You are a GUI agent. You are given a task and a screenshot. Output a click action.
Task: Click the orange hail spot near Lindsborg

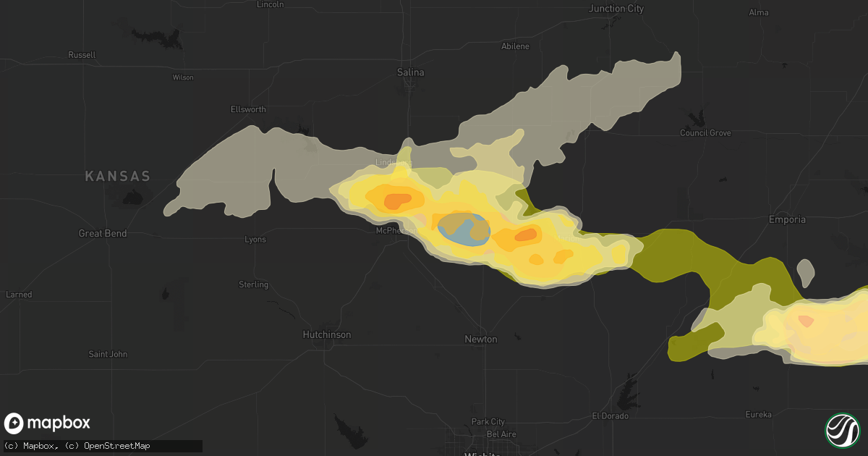(396, 201)
